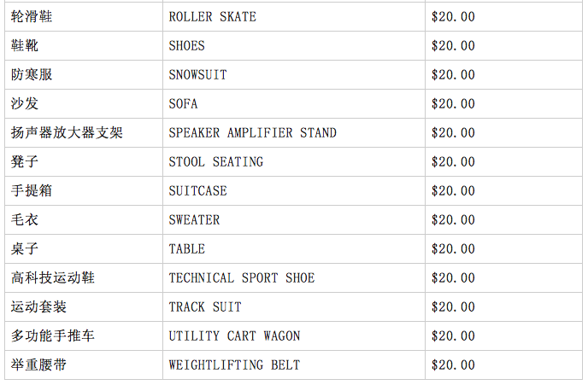Click the SUITCASE row label
Screen dimensions: 588x385
[x=197, y=191]
